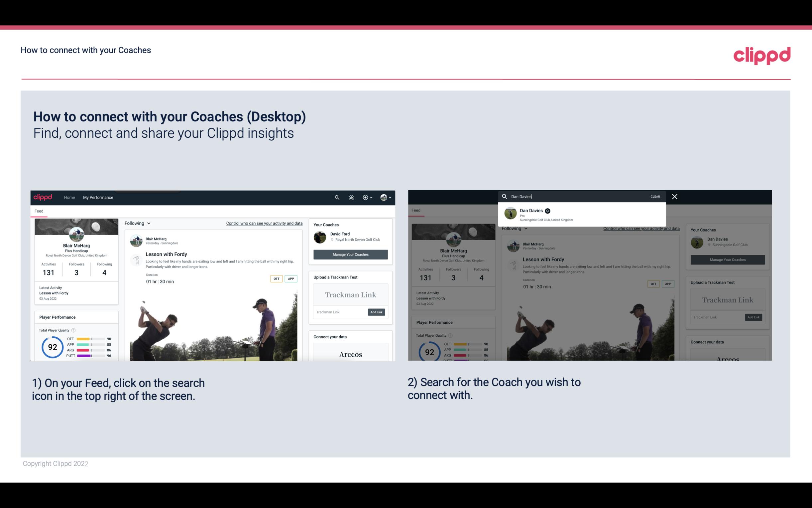The width and height of the screenshot is (812, 508).
Task: Expand the Home navigation menu
Action: (69, 197)
